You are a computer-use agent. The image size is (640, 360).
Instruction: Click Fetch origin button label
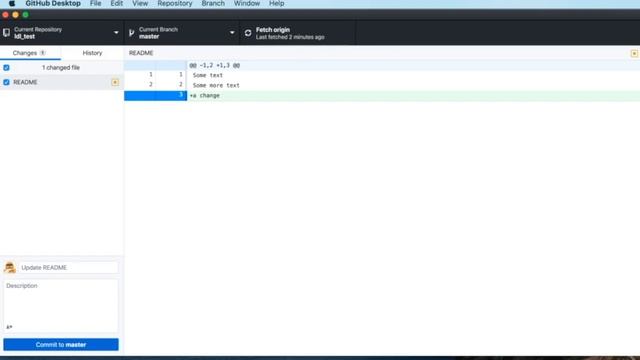[273, 30]
